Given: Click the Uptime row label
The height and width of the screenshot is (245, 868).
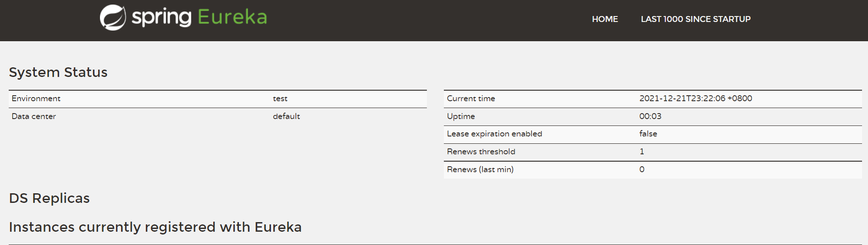Looking at the screenshot, I should point(461,116).
